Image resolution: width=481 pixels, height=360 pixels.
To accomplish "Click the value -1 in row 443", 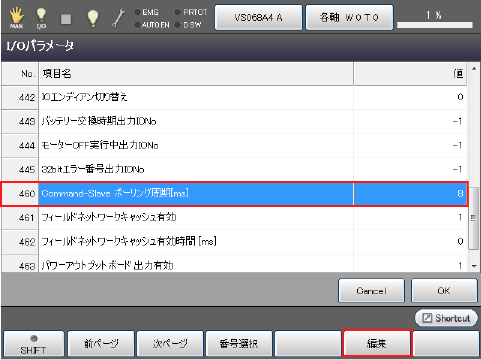I will pyautogui.click(x=458, y=121).
